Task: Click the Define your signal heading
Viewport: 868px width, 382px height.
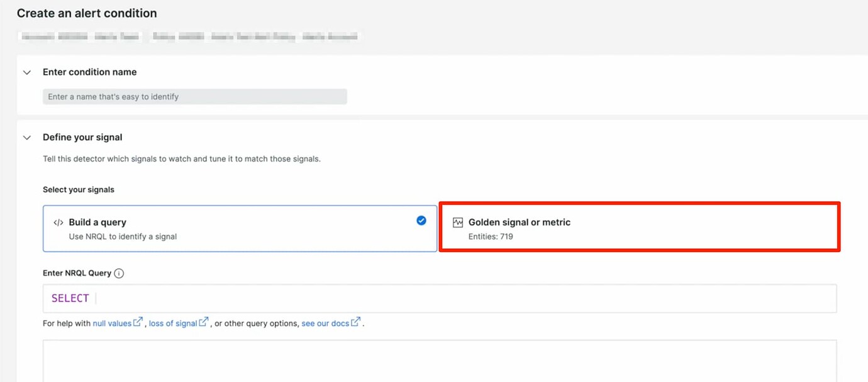Action: click(82, 138)
